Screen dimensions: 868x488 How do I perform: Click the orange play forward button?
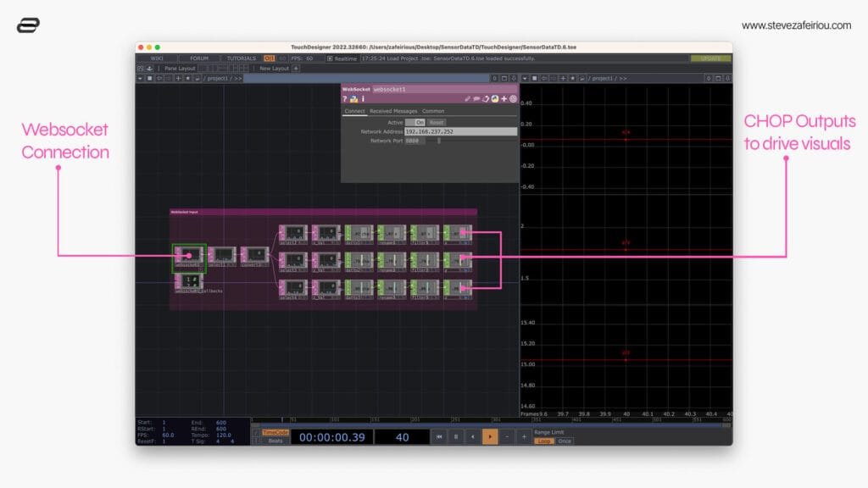[490, 437]
